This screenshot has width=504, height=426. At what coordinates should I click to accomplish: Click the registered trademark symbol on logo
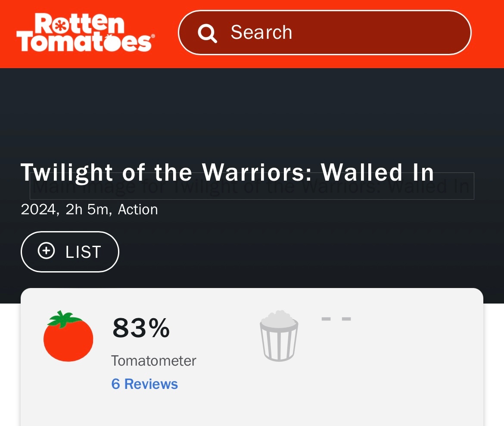pos(153,36)
